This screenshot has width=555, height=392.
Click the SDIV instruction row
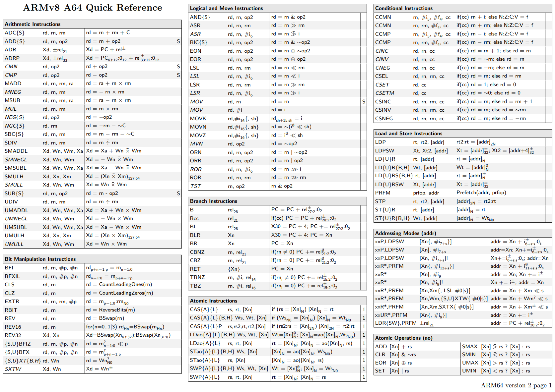(x=11, y=142)
